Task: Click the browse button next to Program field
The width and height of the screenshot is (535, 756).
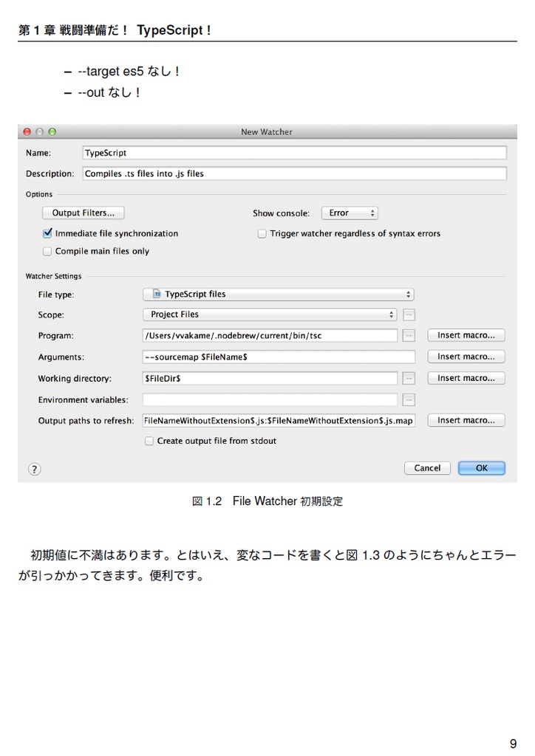Action: pyautogui.click(x=409, y=336)
